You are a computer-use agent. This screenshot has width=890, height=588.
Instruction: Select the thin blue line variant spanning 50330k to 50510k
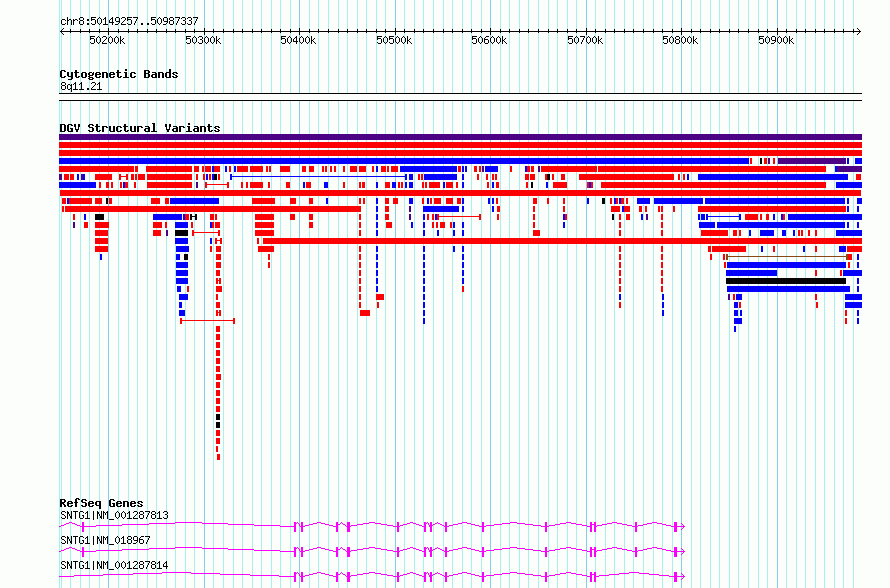(318, 177)
